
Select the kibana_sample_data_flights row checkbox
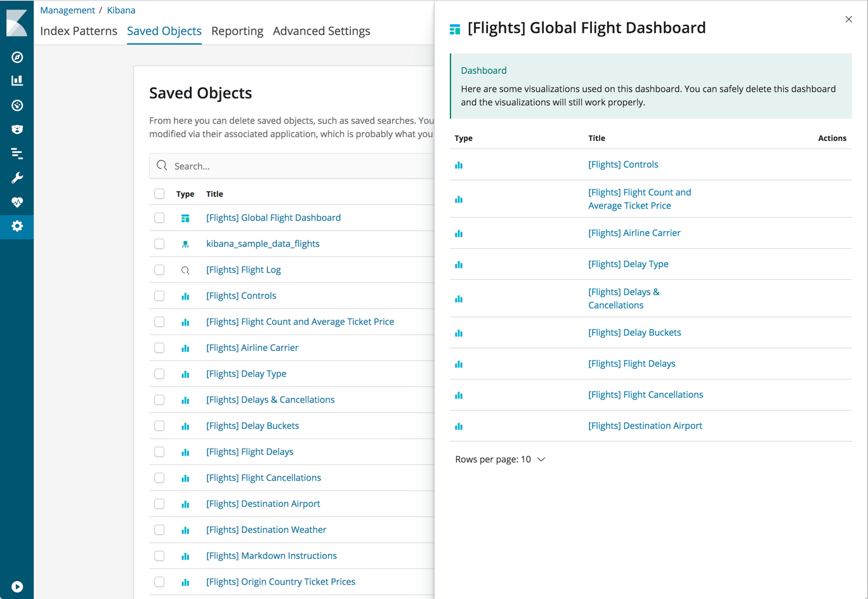pos(159,244)
